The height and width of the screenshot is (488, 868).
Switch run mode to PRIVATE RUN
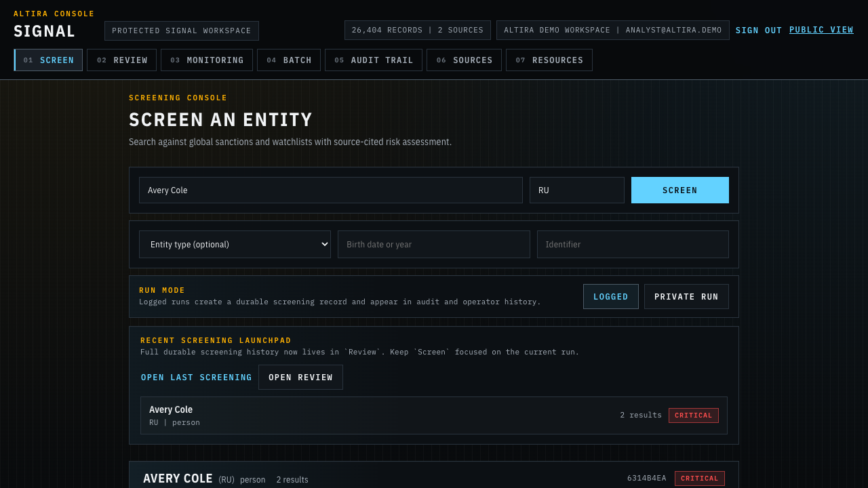686,296
